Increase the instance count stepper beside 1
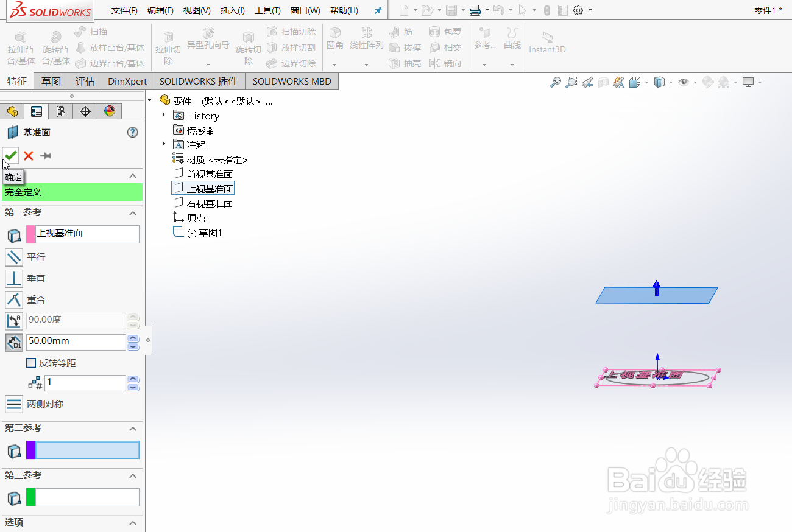The image size is (792, 532). point(133,379)
